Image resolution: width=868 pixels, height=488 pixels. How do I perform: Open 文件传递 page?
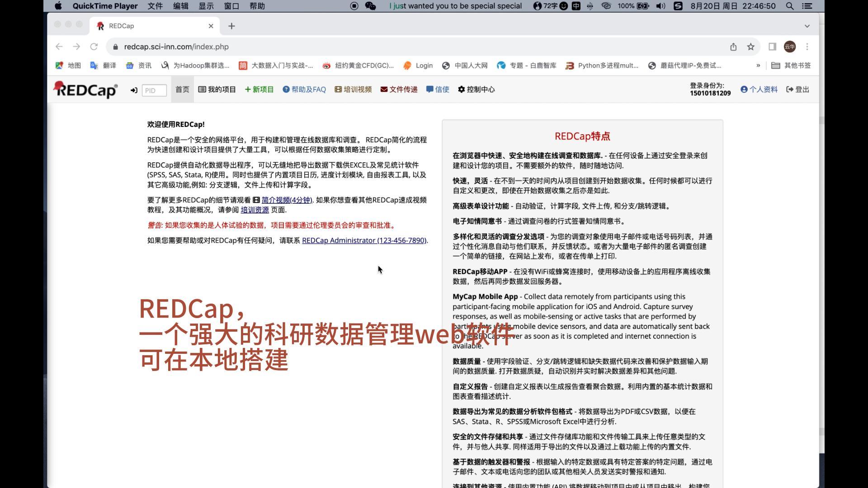click(399, 89)
